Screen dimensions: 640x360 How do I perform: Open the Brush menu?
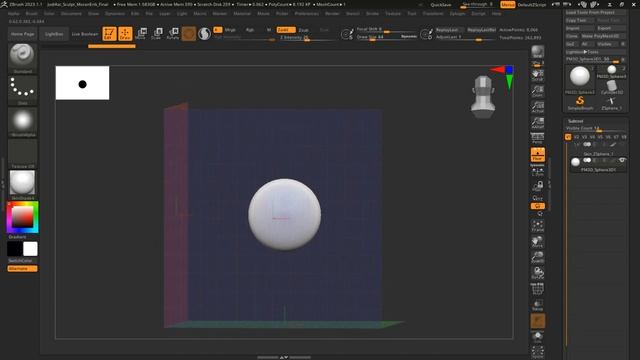(x=31, y=13)
